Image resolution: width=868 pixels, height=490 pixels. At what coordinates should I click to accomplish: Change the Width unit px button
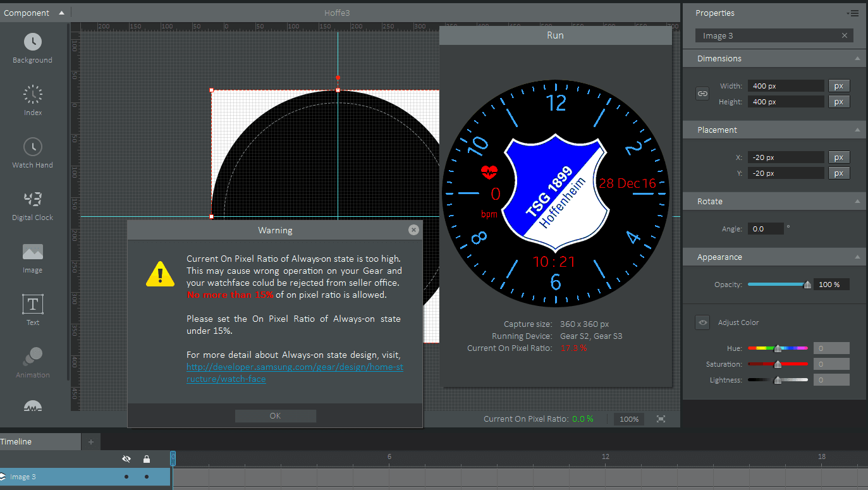(839, 86)
